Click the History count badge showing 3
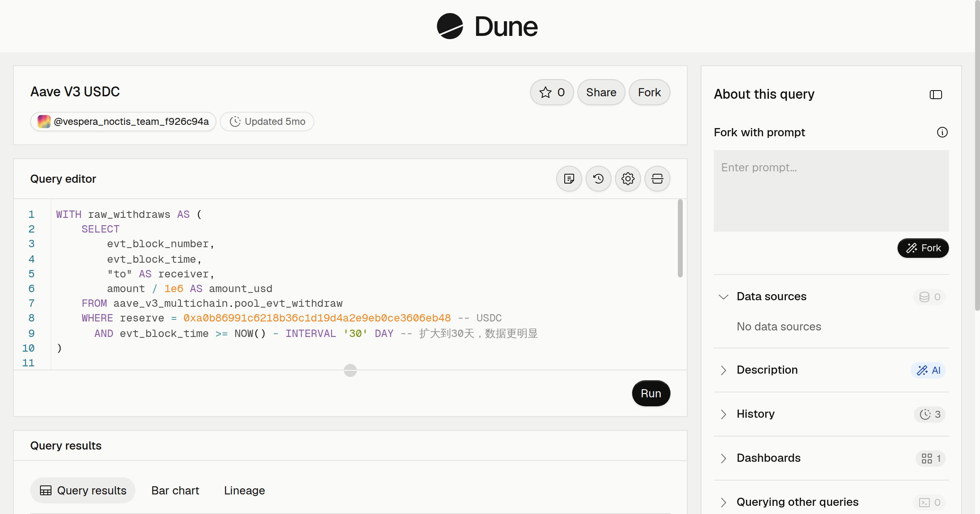 click(930, 414)
